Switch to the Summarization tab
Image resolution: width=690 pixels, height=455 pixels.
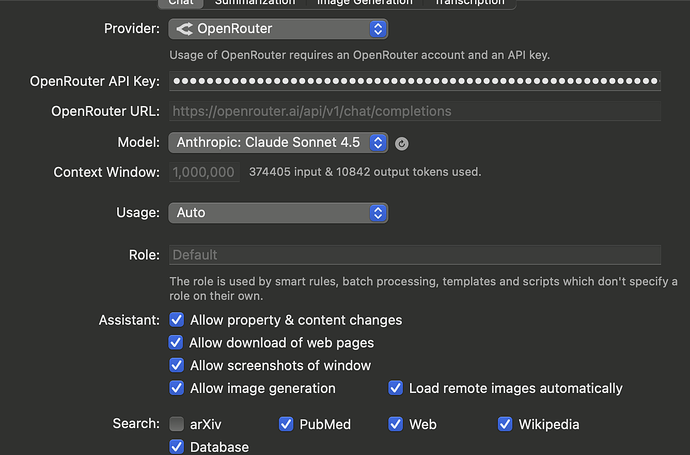pos(254,3)
